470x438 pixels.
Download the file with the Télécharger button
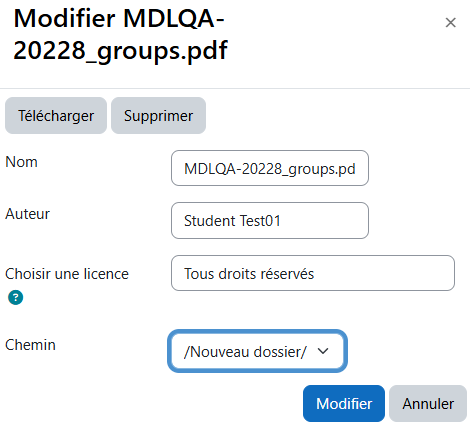tap(56, 116)
